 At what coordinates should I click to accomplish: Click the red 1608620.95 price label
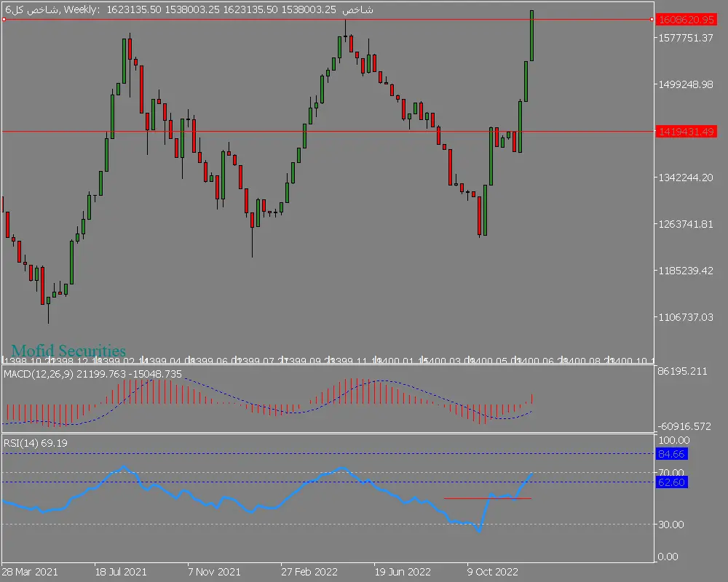point(685,20)
